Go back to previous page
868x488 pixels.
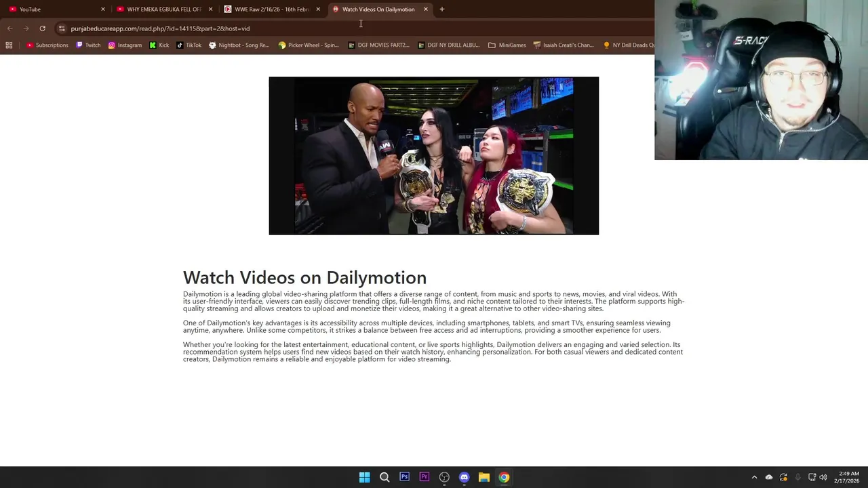(9, 28)
